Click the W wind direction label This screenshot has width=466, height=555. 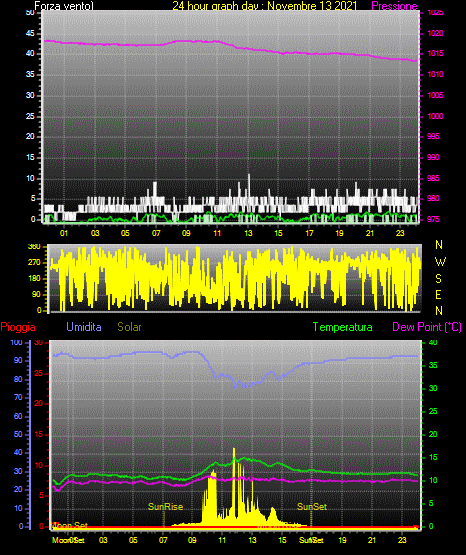tap(440, 262)
